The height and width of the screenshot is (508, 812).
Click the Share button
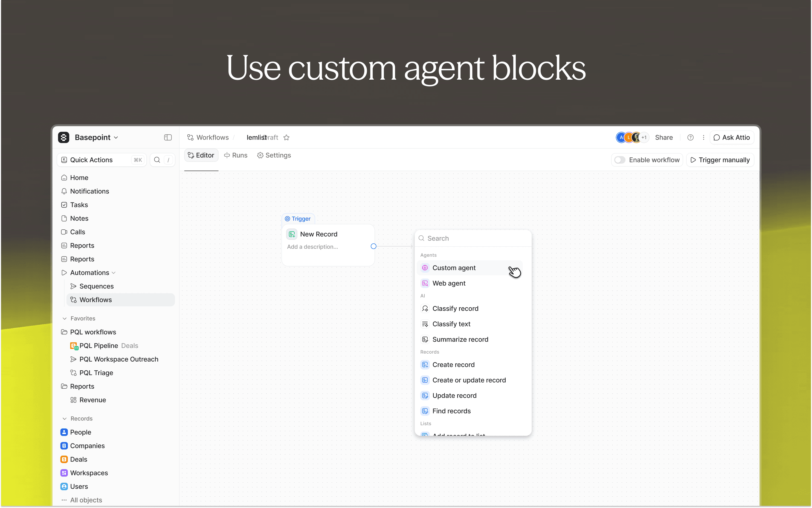click(x=664, y=137)
